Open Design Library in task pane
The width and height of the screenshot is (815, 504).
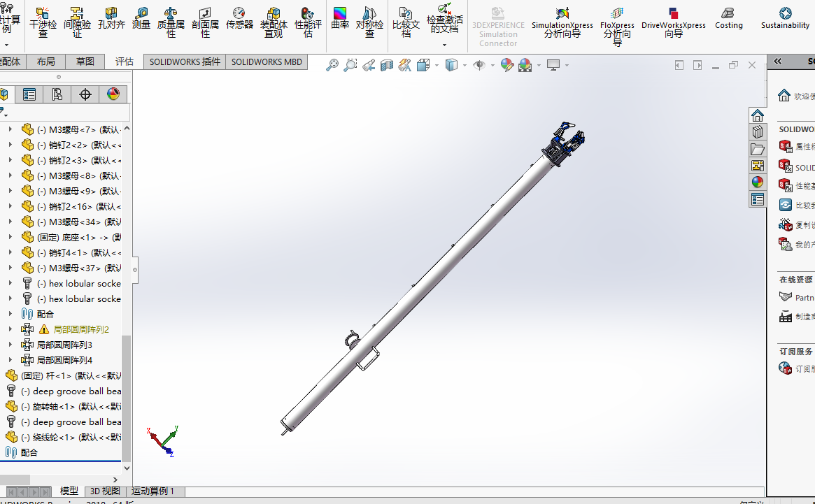(758, 131)
